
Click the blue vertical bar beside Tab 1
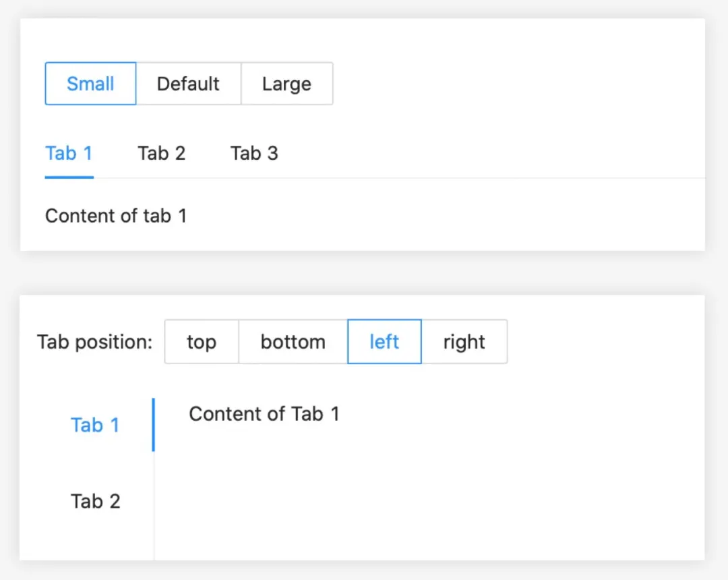154,425
